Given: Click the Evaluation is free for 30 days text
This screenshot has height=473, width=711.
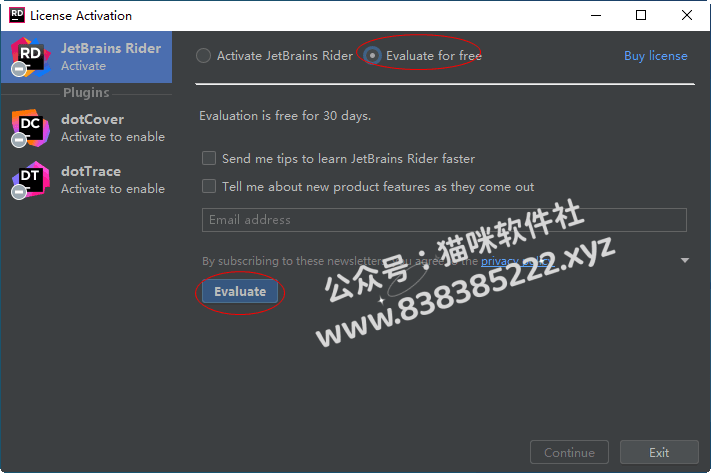Looking at the screenshot, I should pyautogui.click(x=285, y=116).
